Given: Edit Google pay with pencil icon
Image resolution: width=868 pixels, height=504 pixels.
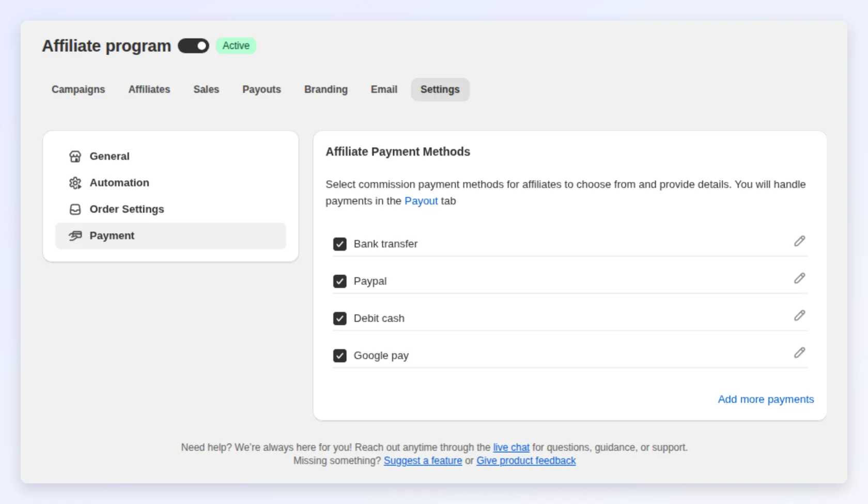Looking at the screenshot, I should coord(799,353).
